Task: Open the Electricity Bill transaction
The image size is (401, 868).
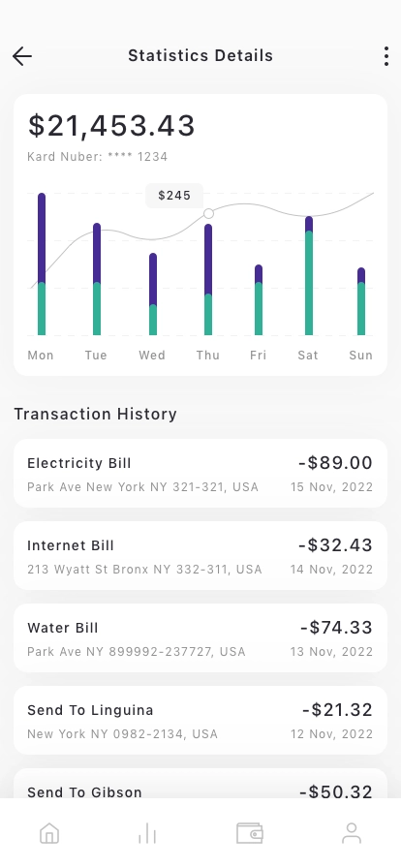Action: coord(200,474)
